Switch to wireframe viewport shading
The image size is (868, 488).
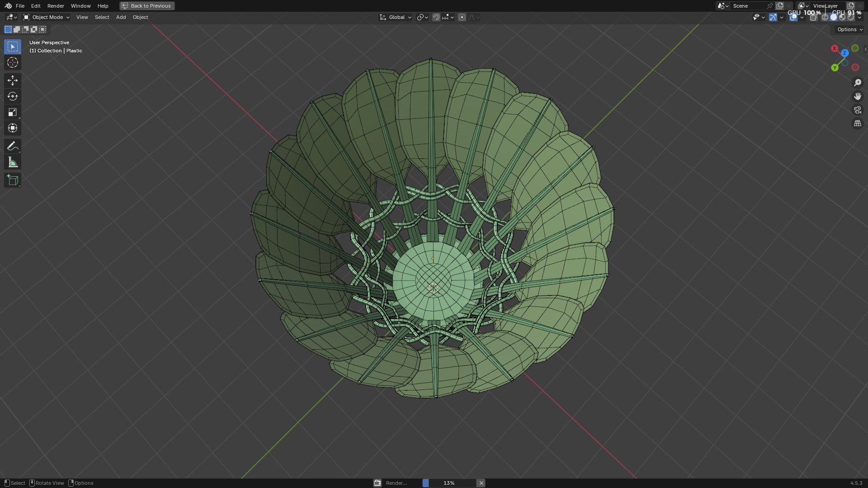point(825,17)
